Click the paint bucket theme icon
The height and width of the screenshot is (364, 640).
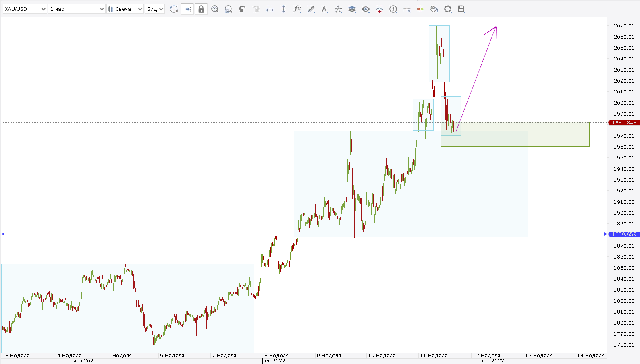pos(434,9)
